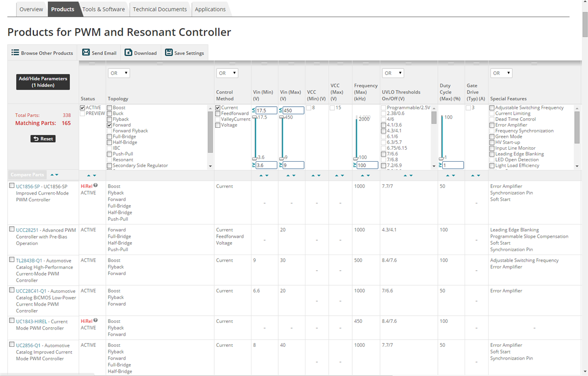Sort descending by Vin (Min) column arrow
588x376 pixels.
click(267, 176)
